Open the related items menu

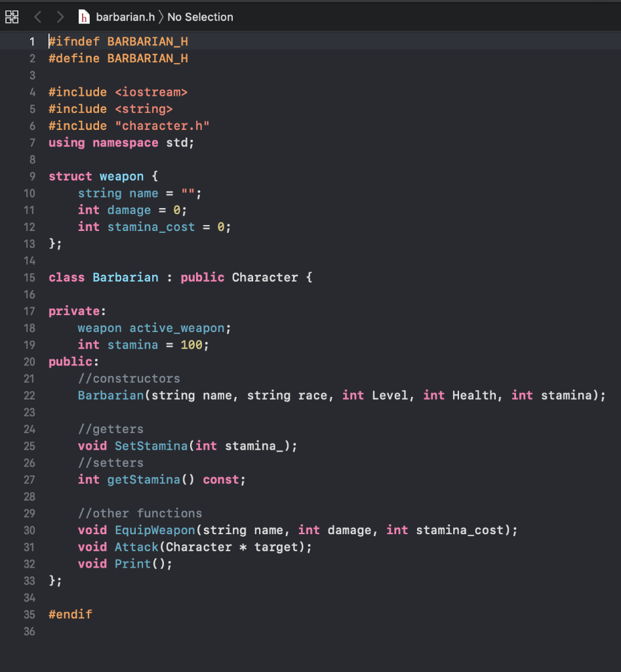click(12, 16)
